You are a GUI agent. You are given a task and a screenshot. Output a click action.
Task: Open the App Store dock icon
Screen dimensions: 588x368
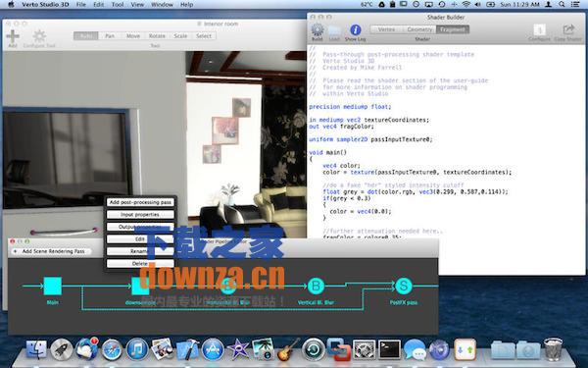coord(213,349)
